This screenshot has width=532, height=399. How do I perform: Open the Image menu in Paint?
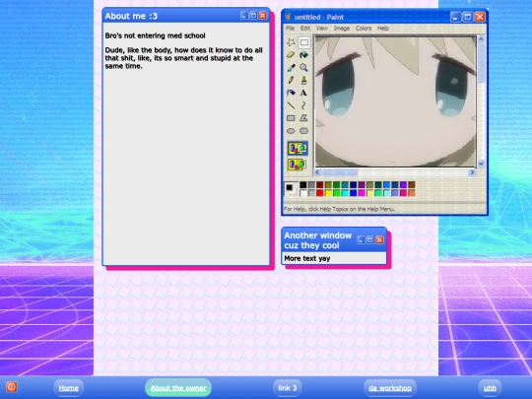(x=341, y=29)
